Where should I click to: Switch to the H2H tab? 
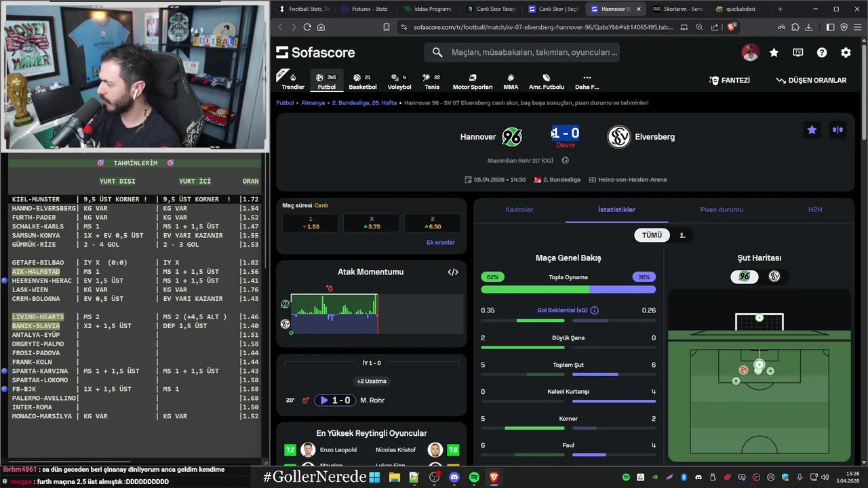[x=815, y=209]
